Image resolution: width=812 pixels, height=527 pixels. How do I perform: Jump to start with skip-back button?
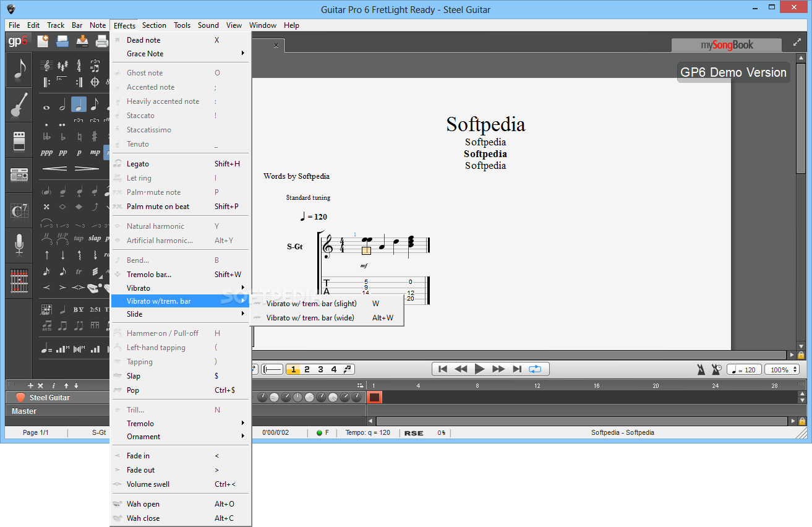(x=442, y=369)
